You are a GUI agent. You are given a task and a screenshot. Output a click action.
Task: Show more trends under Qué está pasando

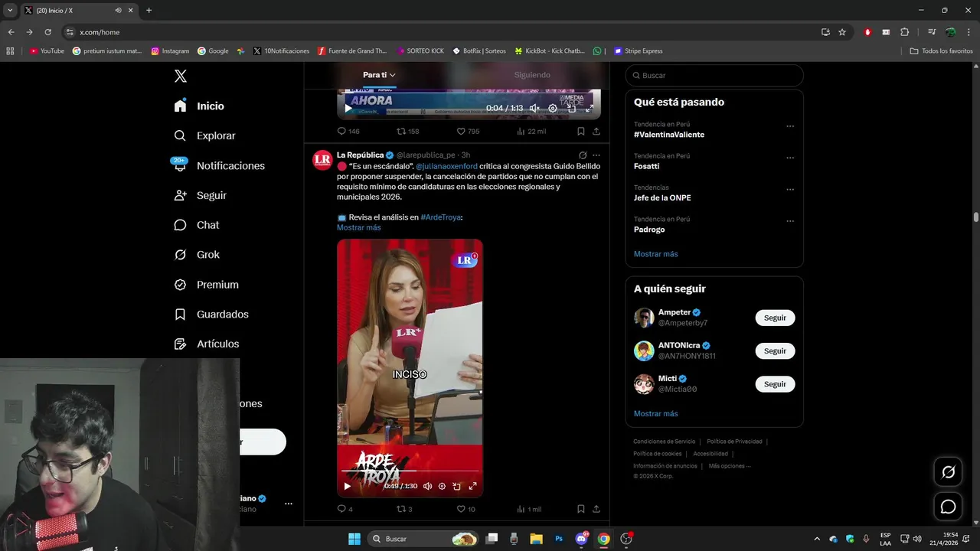point(656,254)
